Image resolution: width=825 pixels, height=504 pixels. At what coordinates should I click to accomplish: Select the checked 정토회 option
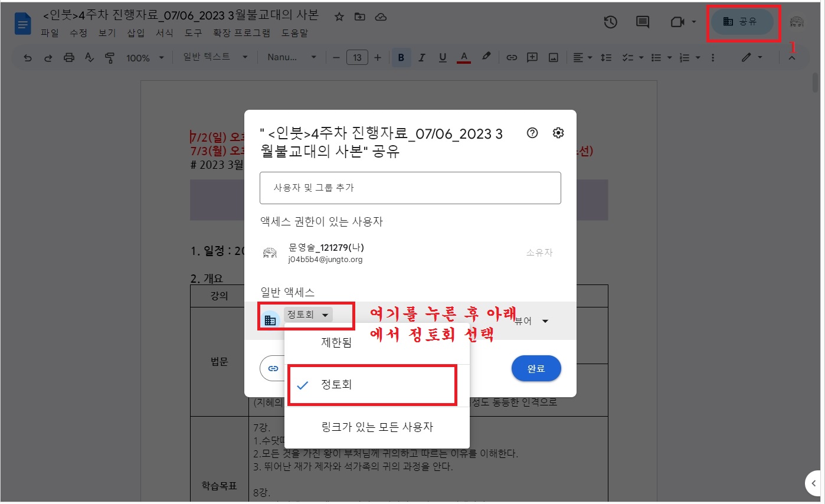(x=377, y=385)
